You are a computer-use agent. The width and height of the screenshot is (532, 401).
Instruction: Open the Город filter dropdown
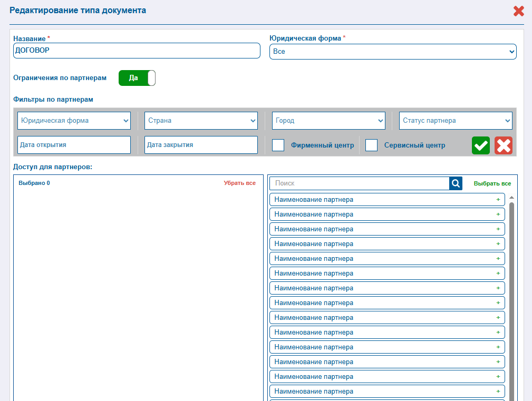[x=328, y=121]
